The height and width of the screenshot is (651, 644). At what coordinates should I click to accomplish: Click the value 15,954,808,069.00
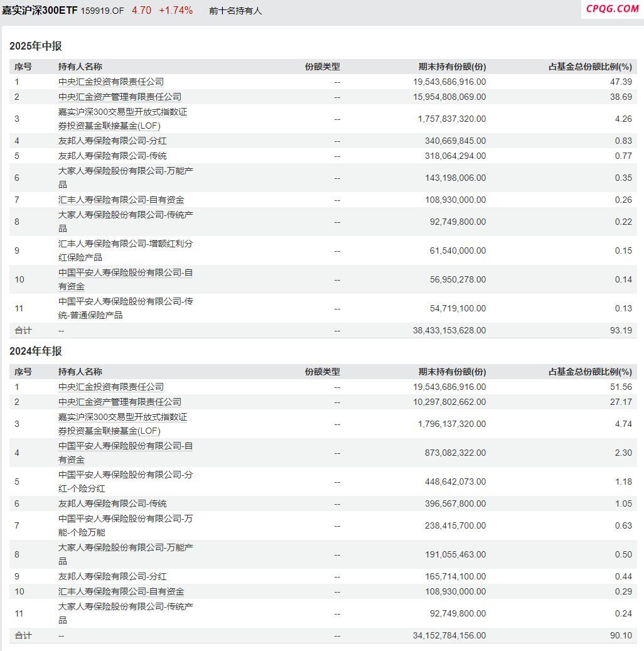pos(449,97)
